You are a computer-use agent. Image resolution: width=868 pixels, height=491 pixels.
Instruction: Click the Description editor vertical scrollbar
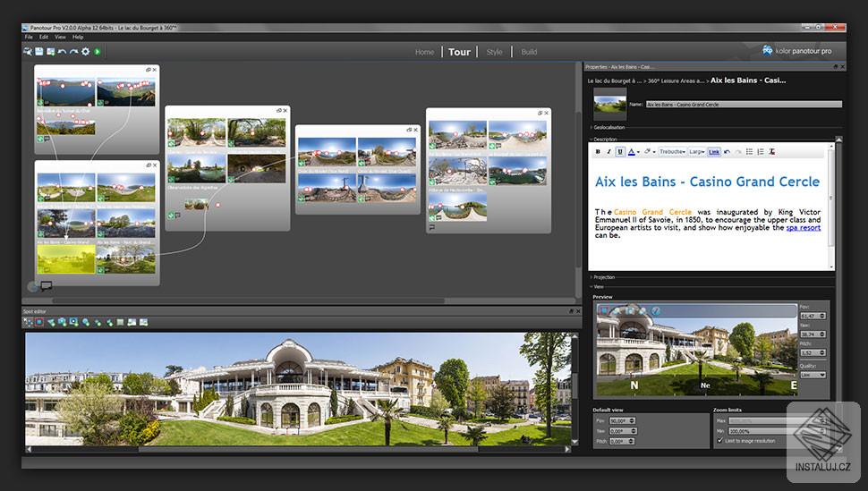point(830,206)
